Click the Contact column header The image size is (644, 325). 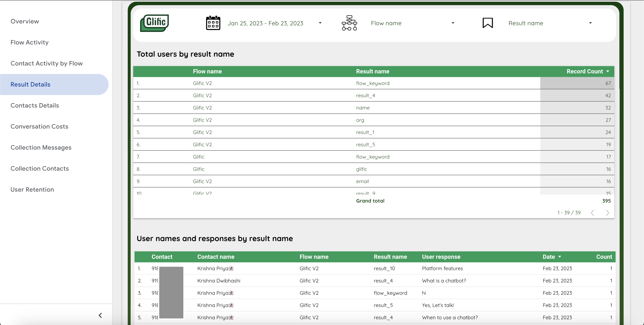click(162, 257)
